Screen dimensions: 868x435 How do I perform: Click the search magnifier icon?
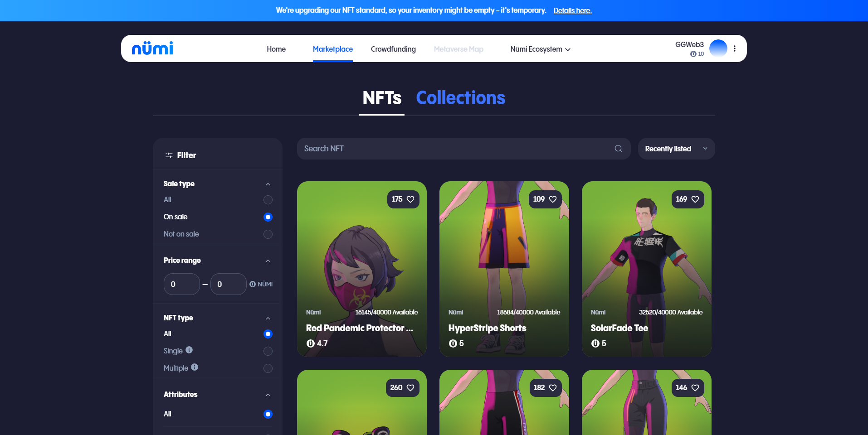coord(618,149)
